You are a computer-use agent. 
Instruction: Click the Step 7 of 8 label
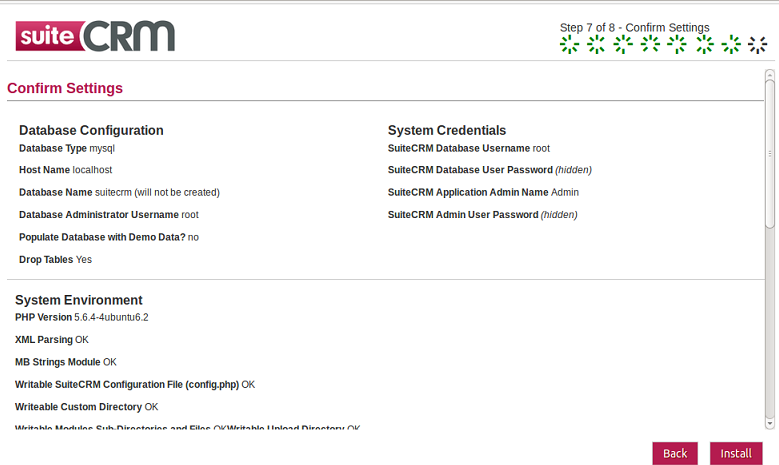[x=634, y=28]
